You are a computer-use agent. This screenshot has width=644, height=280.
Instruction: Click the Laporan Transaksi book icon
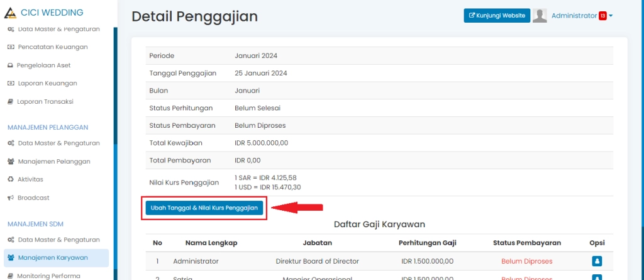pos(11,102)
